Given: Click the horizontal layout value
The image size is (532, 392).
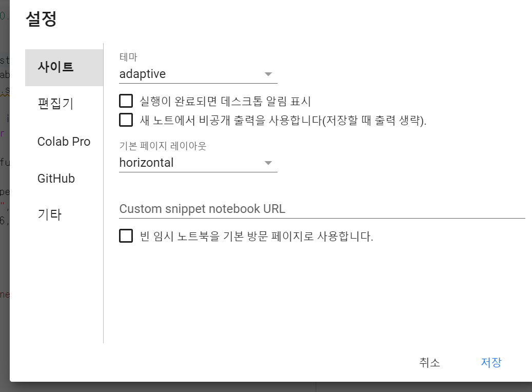Looking at the screenshot, I should click(x=147, y=163).
